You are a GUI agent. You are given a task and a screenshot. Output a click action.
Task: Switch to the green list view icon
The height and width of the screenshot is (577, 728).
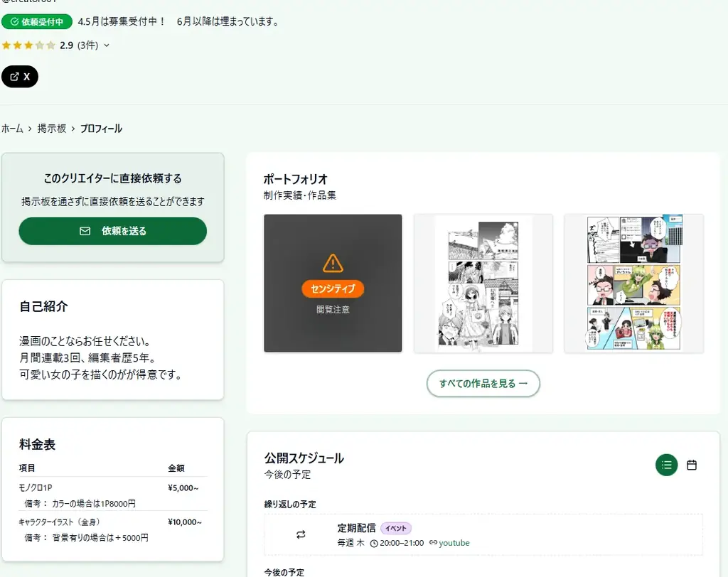(666, 465)
